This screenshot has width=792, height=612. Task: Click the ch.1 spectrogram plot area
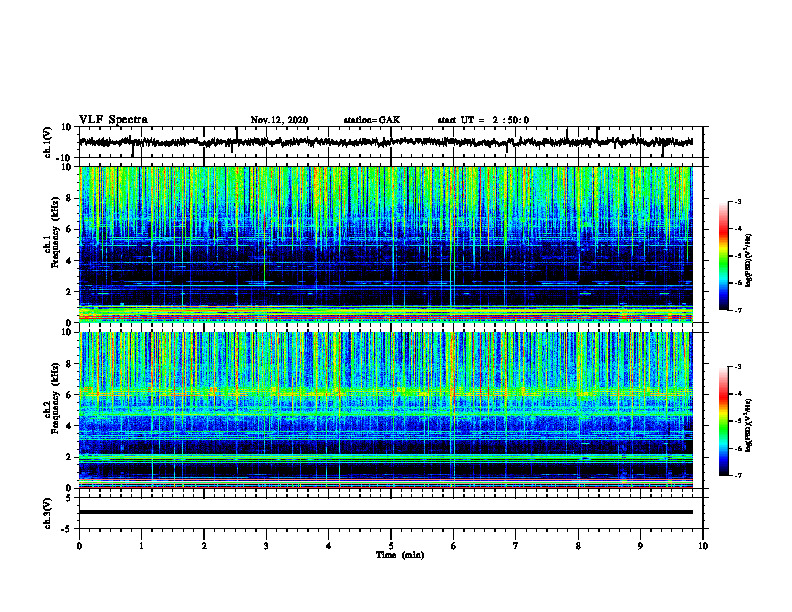pyautogui.click(x=385, y=244)
